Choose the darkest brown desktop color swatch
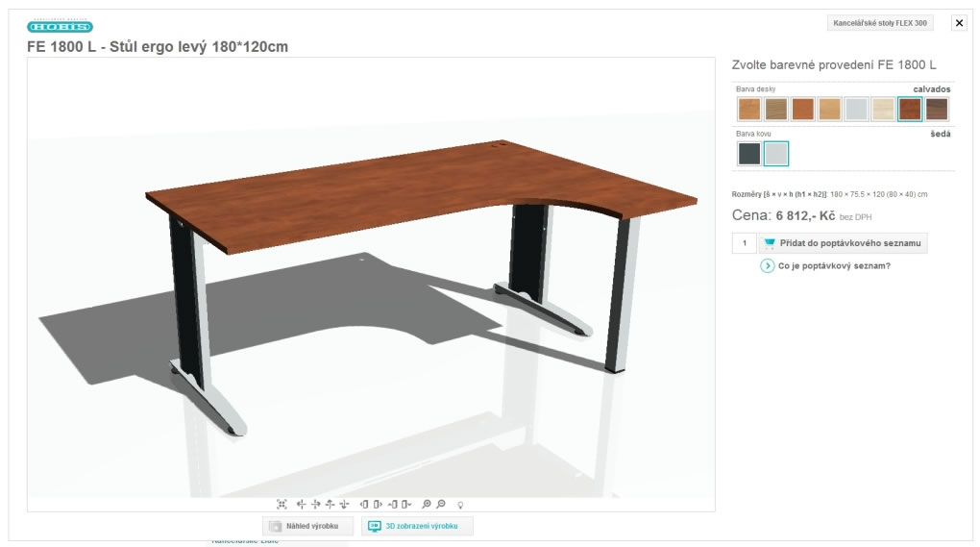This screenshot has height=547, width=980. point(936,109)
